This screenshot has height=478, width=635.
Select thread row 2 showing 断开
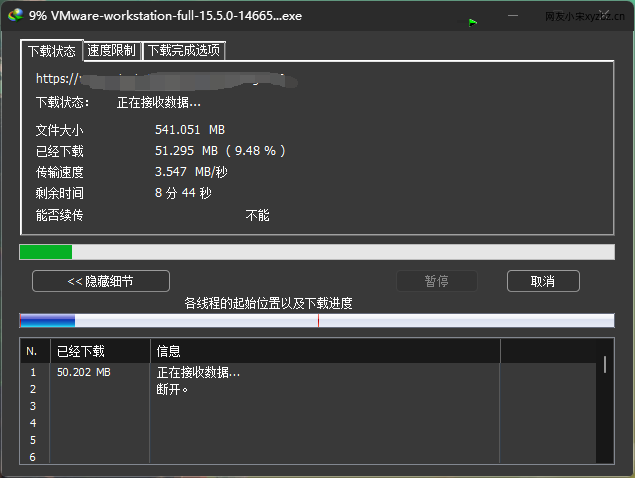point(308,389)
